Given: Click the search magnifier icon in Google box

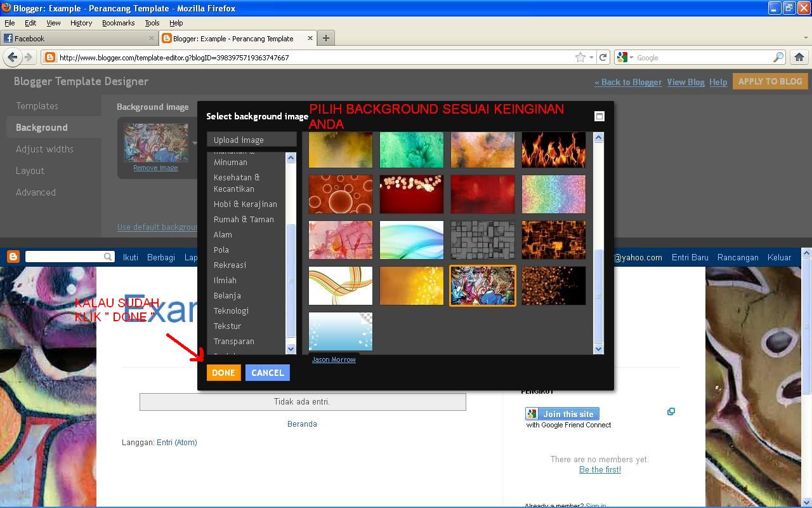Looking at the screenshot, I should click(x=778, y=57).
